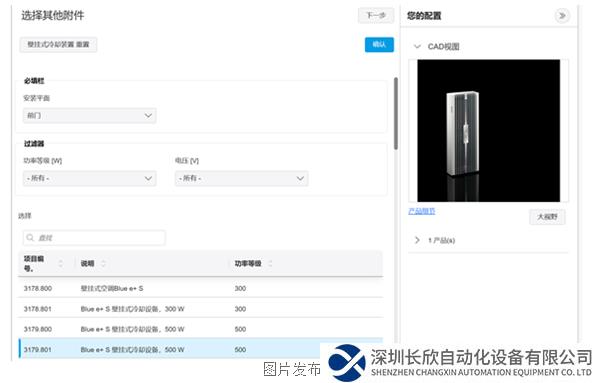Screen dimensions: 600x383
Task: Click the 下一步 button
Action: coord(376,16)
